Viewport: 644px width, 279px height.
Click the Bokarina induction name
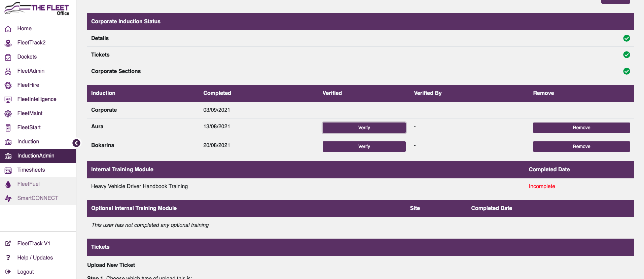tap(103, 145)
